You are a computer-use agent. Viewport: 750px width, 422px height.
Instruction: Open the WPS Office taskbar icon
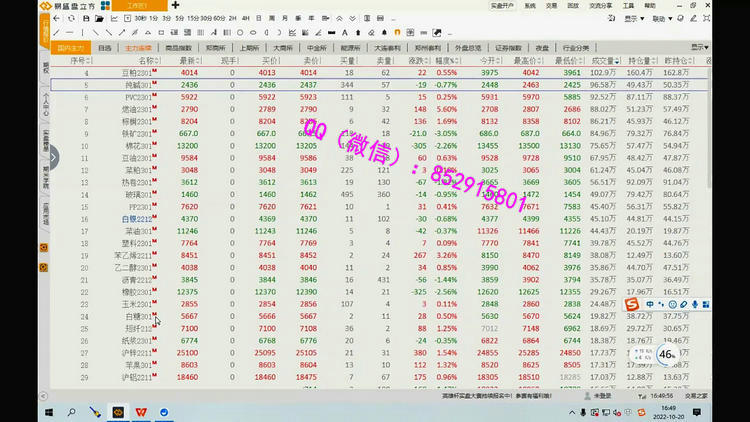[141, 411]
